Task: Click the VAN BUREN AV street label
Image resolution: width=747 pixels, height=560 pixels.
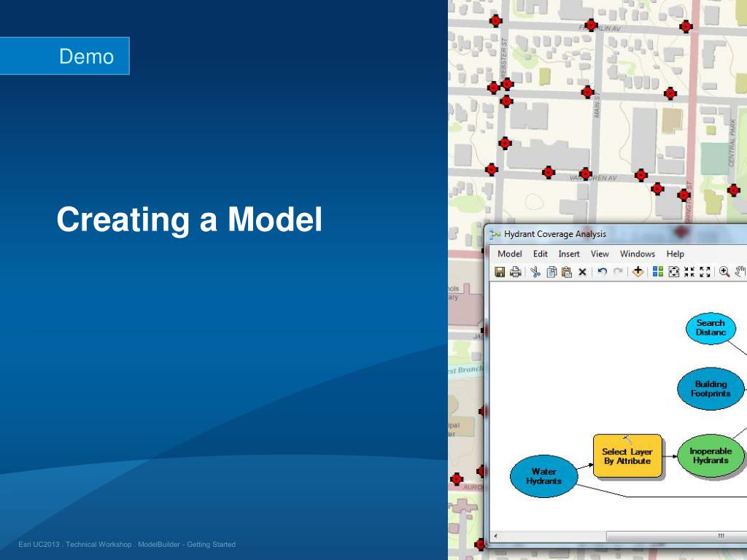Action: 593,178
